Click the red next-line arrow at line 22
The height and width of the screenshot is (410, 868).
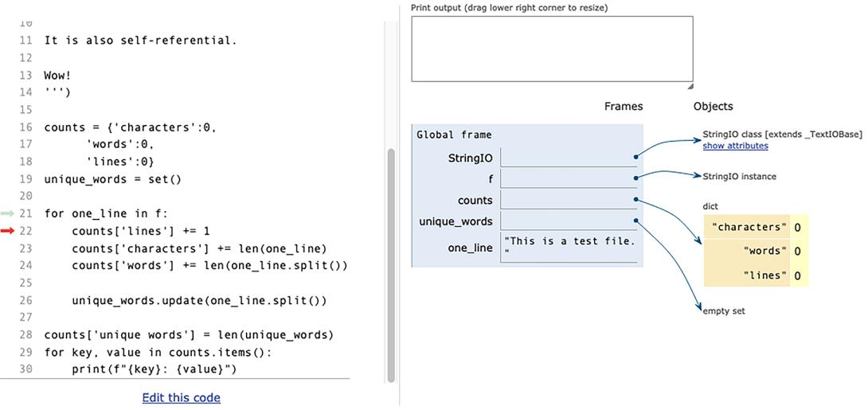click(x=8, y=231)
